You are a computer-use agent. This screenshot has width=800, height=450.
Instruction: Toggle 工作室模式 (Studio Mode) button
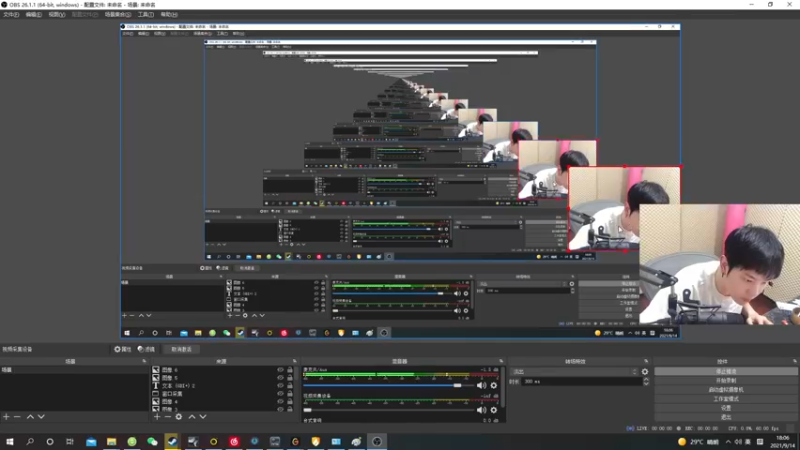click(726, 399)
